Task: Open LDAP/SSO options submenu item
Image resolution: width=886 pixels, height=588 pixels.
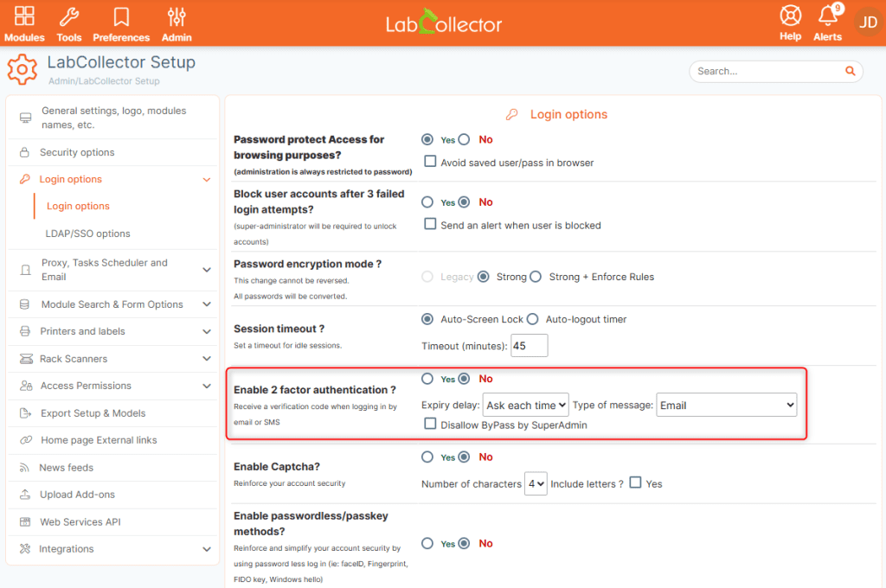Action: point(87,233)
